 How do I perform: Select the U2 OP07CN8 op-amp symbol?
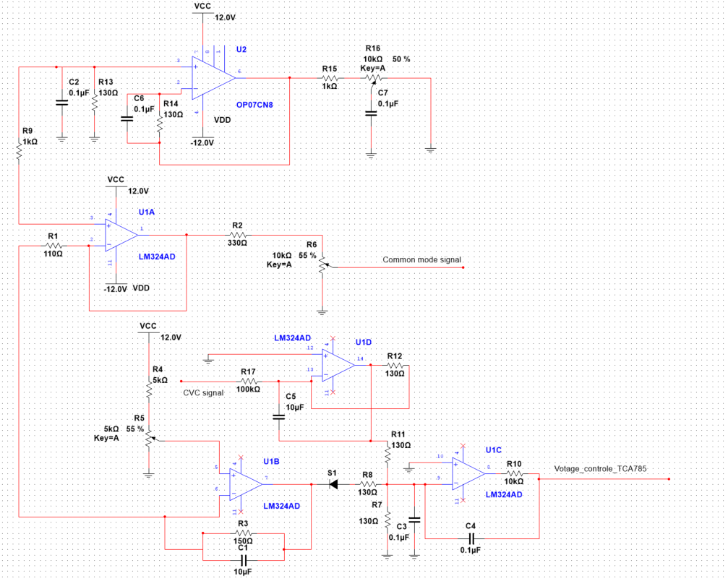(x=213, y=78)
